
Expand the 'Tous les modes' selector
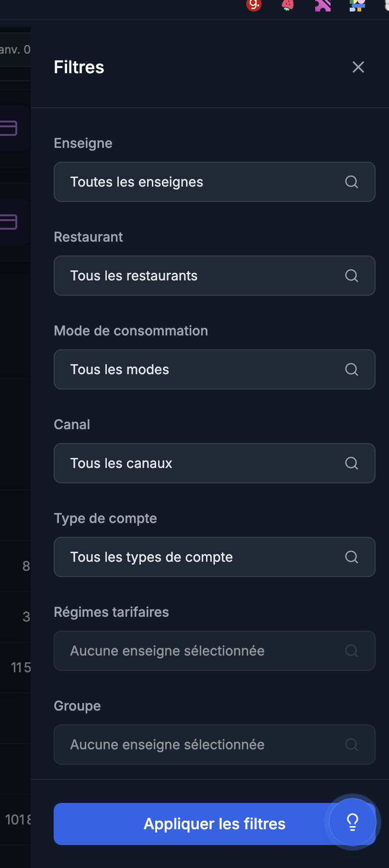click(201, 369)
